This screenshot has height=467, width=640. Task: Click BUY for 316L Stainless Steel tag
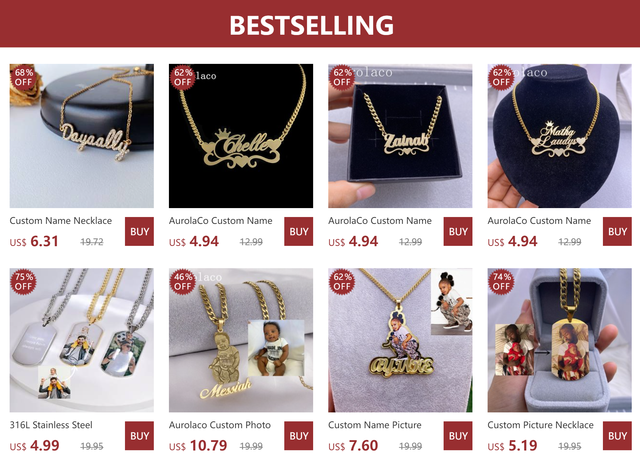(x=139, y=436)
